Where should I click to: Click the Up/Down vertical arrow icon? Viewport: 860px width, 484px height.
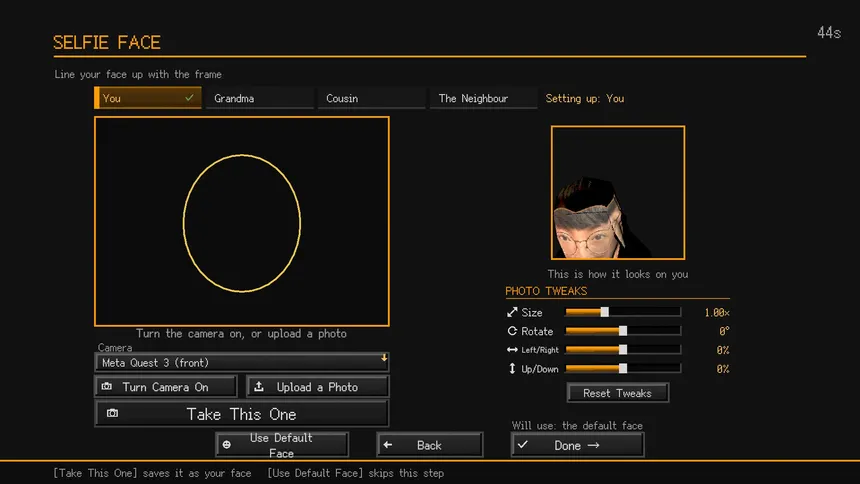(x=512, y=368)
